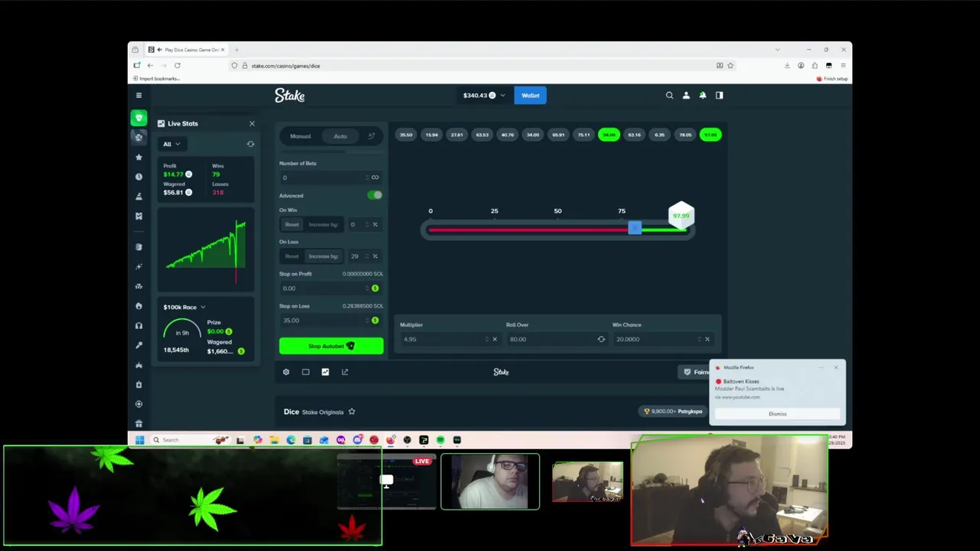Adjust Win Chance stepper arrows
Image resolution: width=980 pixels, height=551 pixels.
[x=699, y=339]
